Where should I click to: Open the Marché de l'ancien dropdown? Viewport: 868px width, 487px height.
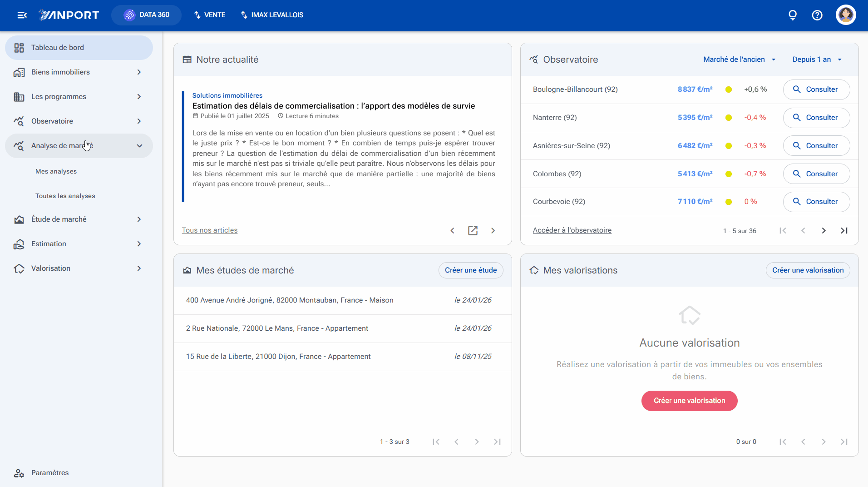point(739,60)
